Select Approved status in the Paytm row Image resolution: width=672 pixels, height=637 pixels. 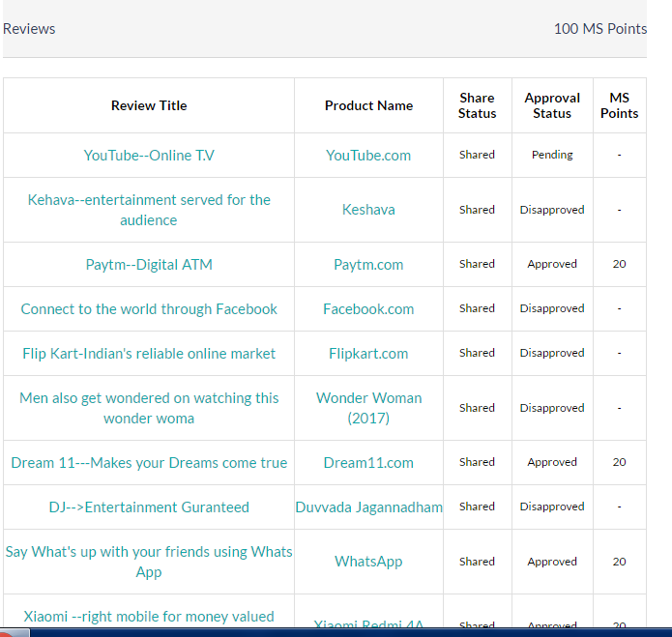pyautogui.click(x=552, y=264)
